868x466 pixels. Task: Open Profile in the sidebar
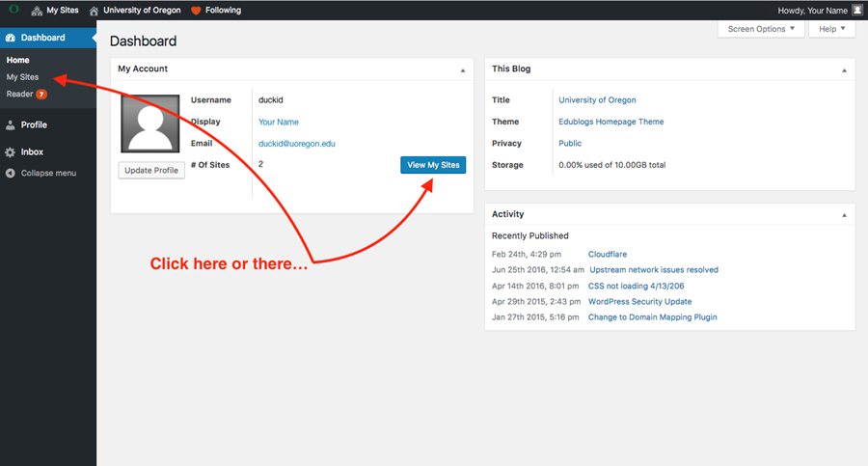pyautogui.click(x=34, y=125)
